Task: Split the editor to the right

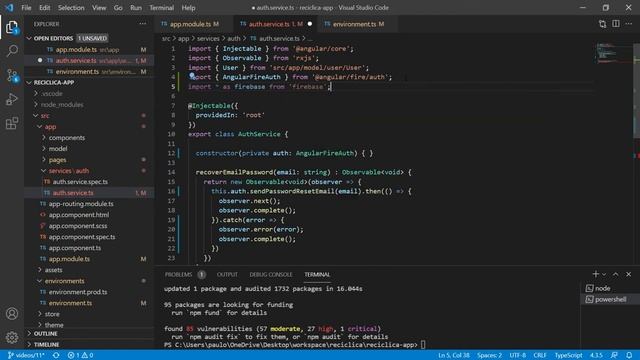Action: [x=616, y=24]
